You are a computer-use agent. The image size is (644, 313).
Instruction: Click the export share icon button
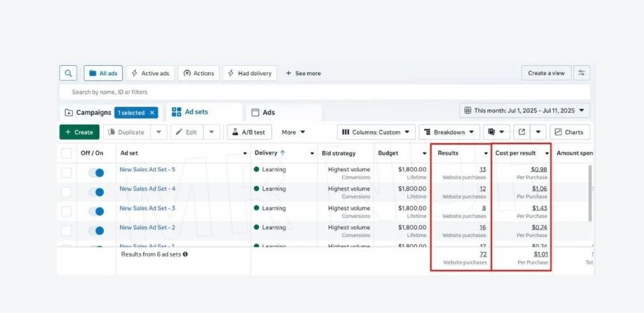[x=522, y=132]
